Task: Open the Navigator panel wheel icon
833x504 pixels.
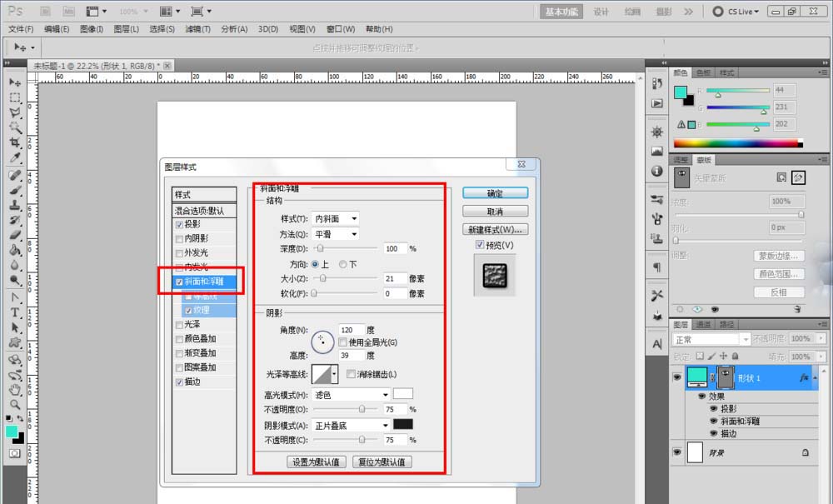Action: 657,131
